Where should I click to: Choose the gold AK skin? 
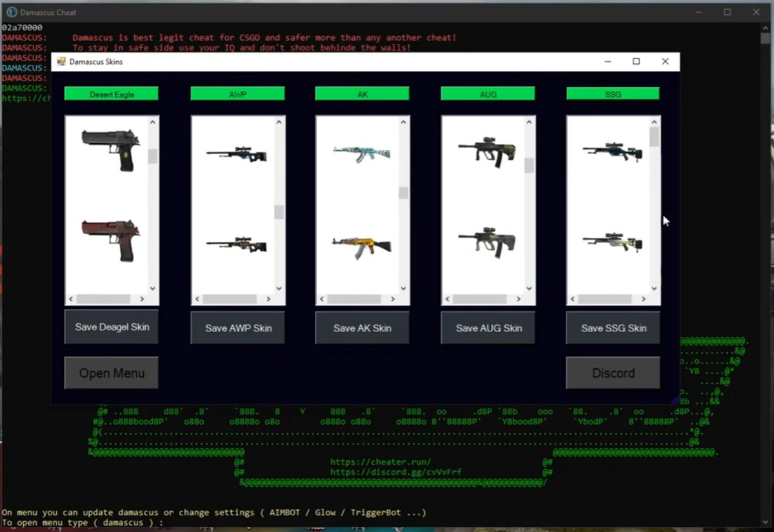[362, 246]
